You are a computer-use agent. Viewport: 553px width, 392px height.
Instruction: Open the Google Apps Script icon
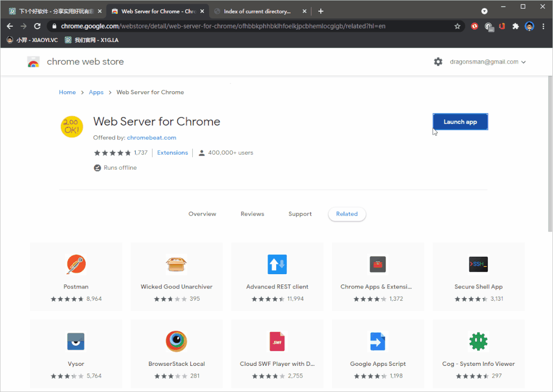pyautogui.click(x=378, y=341)
